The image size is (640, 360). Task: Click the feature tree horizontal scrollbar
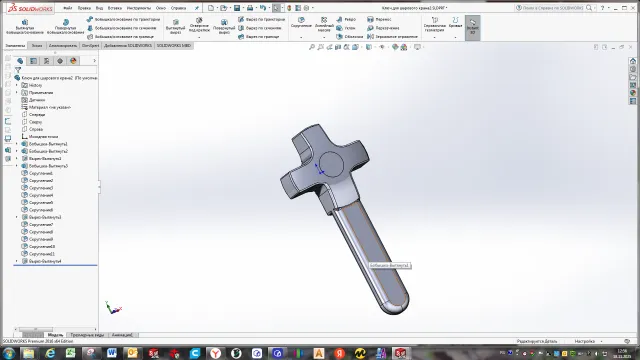36,329
